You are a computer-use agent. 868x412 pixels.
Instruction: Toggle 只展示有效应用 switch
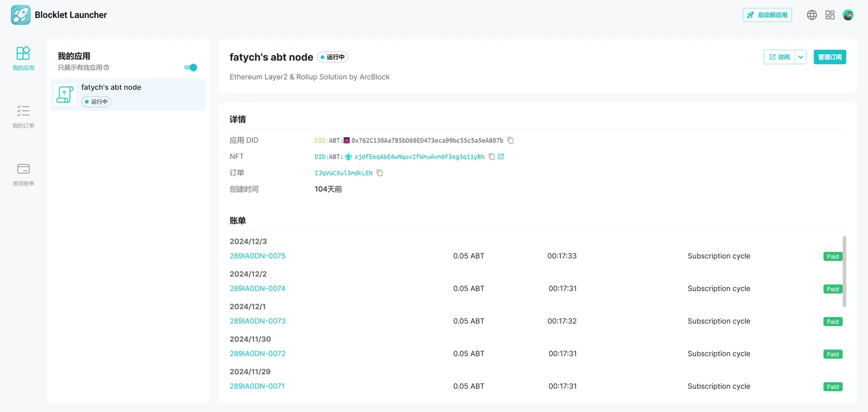point(190,67)
